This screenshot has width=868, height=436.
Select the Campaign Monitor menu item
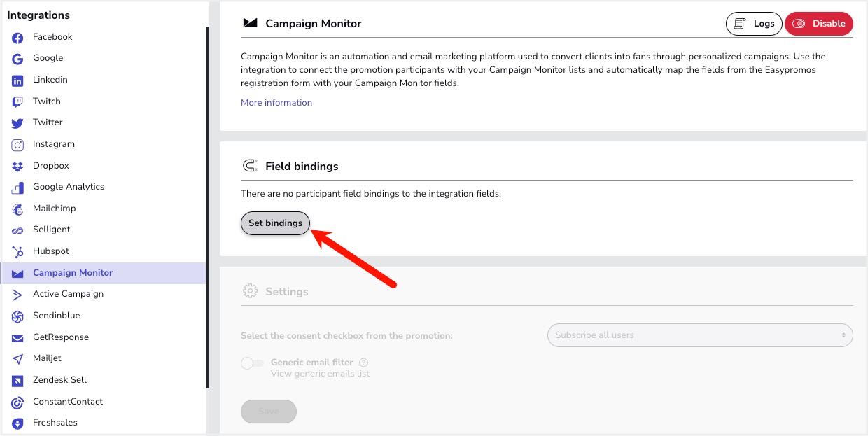point(104,273)
